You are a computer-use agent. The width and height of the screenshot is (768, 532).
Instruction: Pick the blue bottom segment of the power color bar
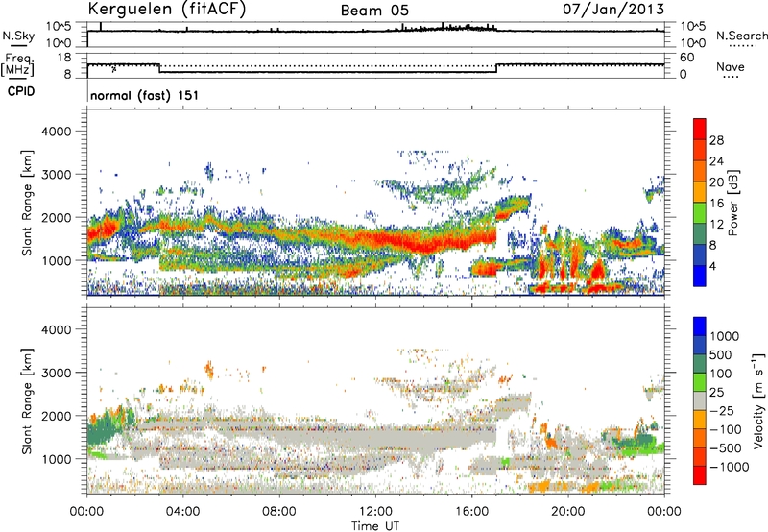(700, 277)
